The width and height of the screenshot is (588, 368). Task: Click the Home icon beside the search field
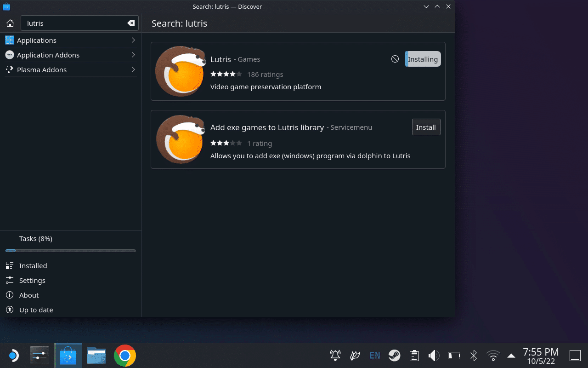pos(10,23)
